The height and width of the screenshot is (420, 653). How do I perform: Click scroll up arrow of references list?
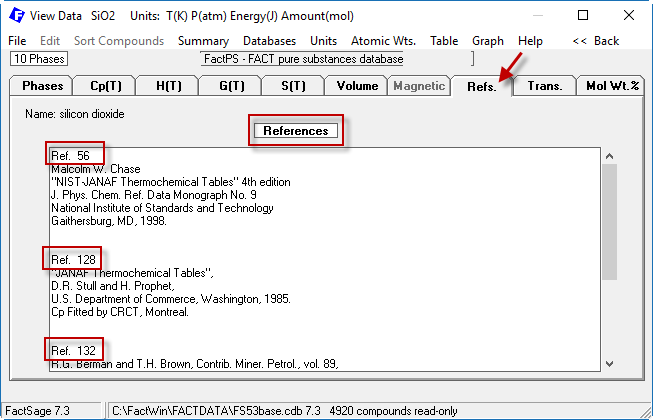[609, 157]
